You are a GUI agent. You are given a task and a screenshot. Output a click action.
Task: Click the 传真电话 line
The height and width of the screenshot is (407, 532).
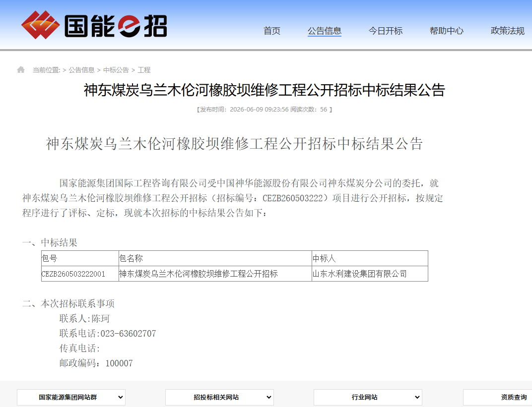[x=80, y=349]
